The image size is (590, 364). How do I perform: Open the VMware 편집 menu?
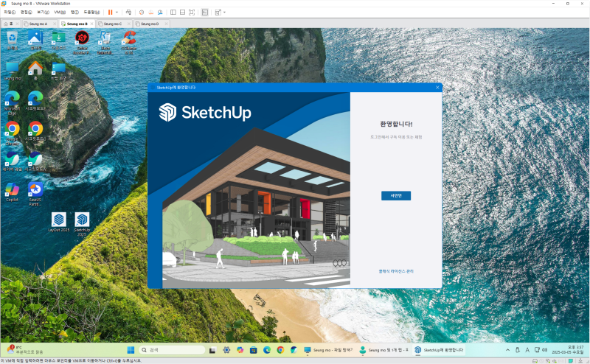[x=27, y=13]
